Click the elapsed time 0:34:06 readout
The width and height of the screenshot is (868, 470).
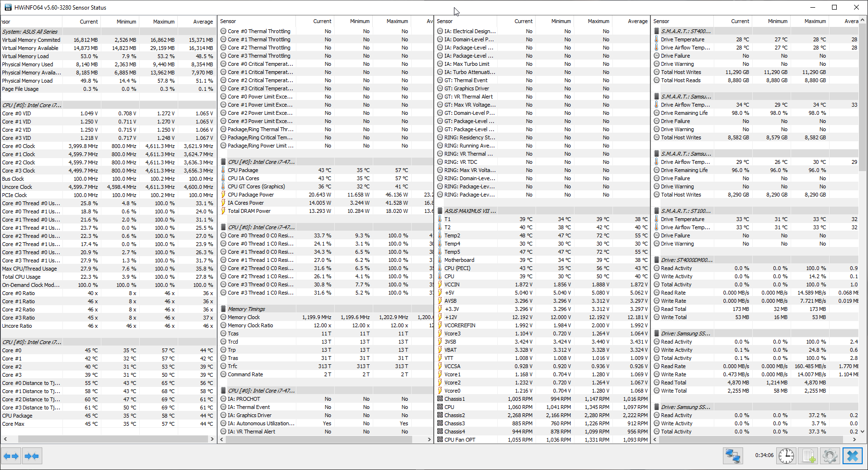tap(764, 455)
